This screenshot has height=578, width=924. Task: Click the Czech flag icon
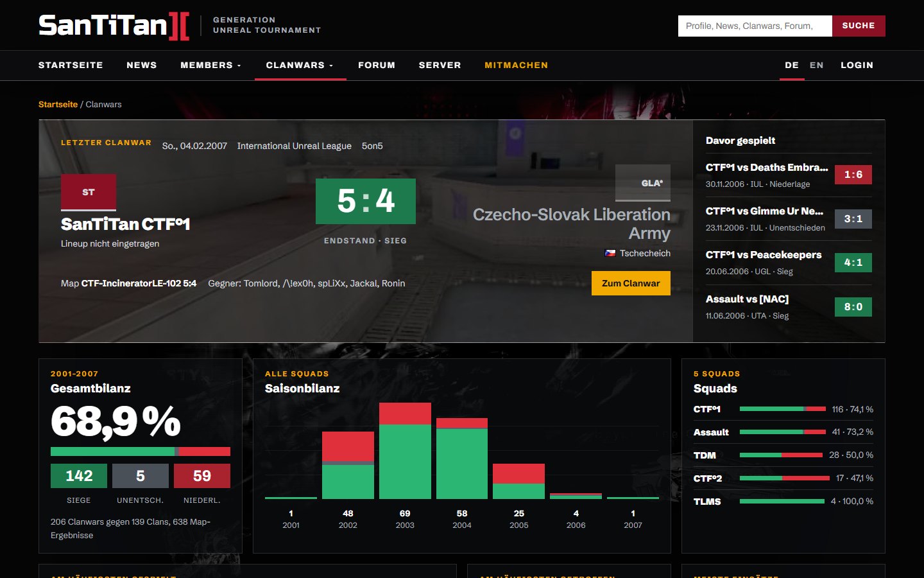pyautogui.click(x=610, y=253)
